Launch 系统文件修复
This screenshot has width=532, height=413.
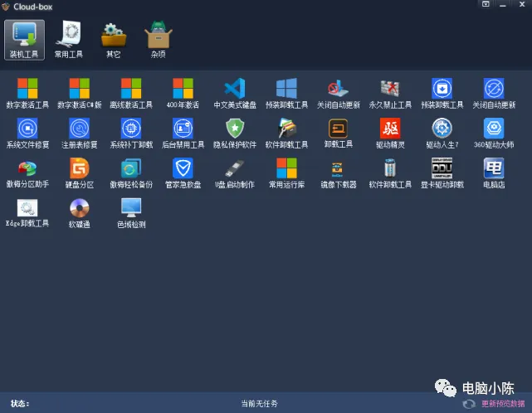coord(27,134)
